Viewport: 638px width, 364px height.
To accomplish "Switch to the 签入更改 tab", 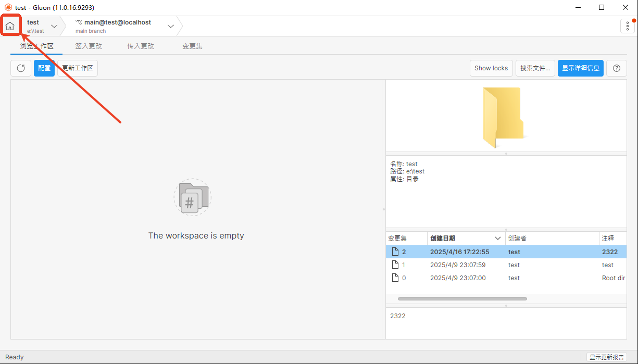I will [x=89, y=46].
